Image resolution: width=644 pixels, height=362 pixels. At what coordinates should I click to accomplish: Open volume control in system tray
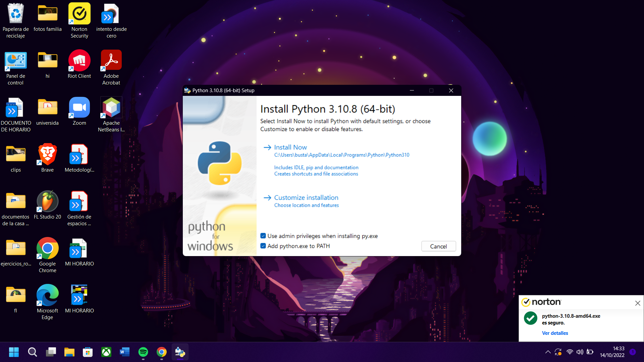[580, 352]
